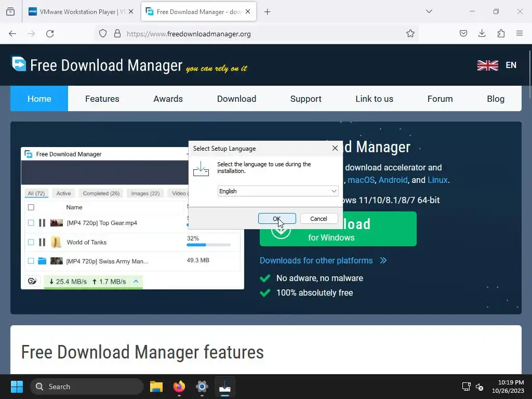
Task: Select the All (72) filter tab
Action: 36,193
